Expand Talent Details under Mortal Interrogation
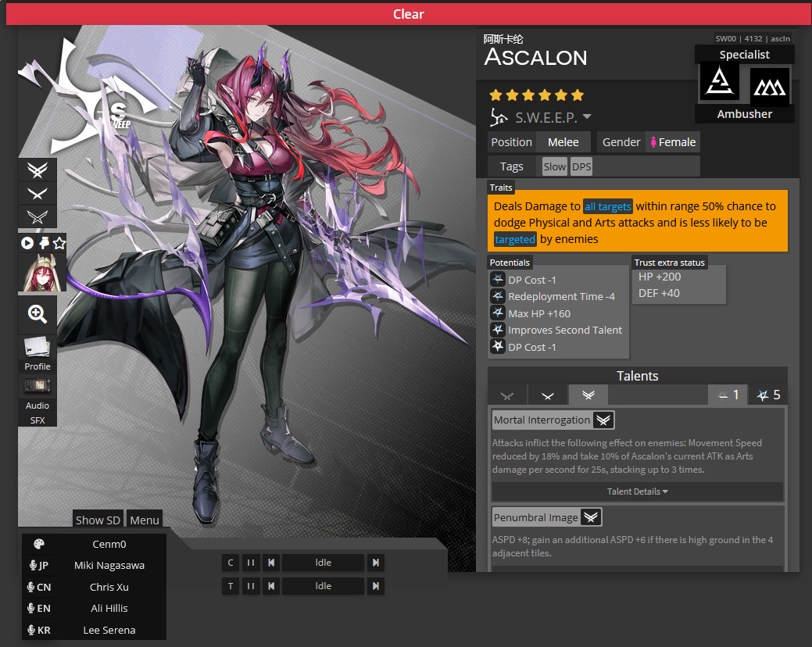The image size is (812, 647). tap(637, 492)
